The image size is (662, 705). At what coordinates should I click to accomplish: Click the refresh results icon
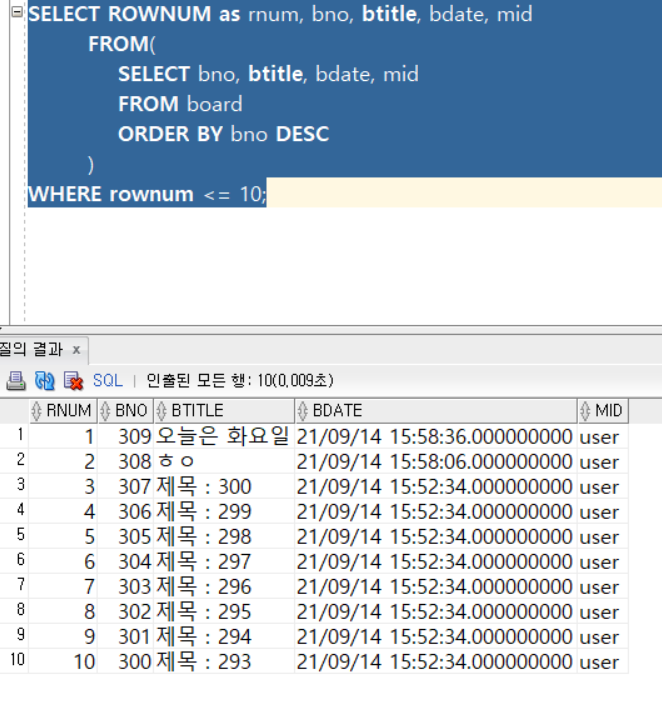point(45,381)
